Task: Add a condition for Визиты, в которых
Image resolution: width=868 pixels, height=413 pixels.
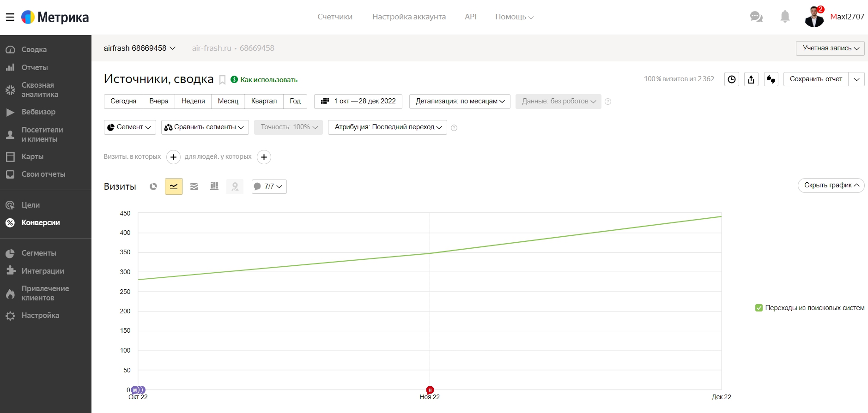Action: (173, 157)
